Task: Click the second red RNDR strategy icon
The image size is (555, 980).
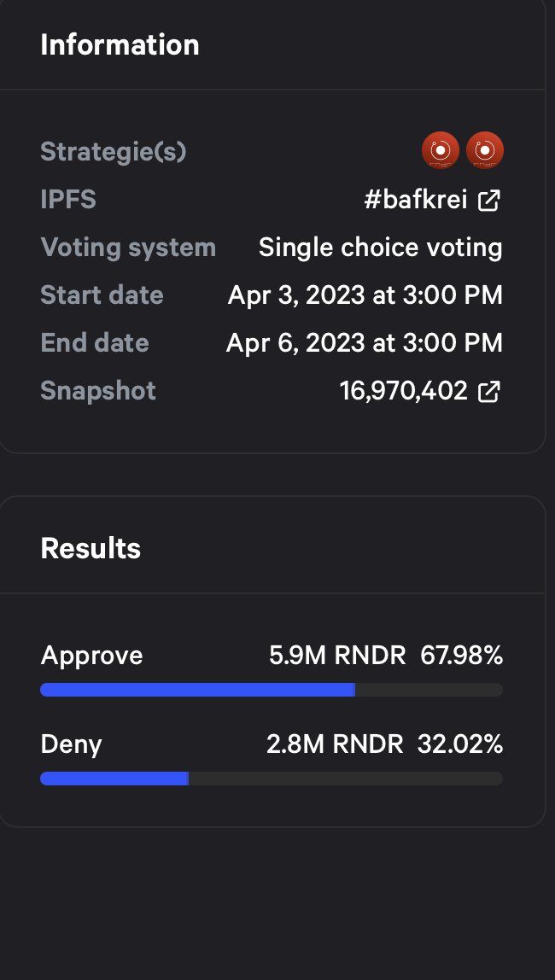Action: pos(485,150)
